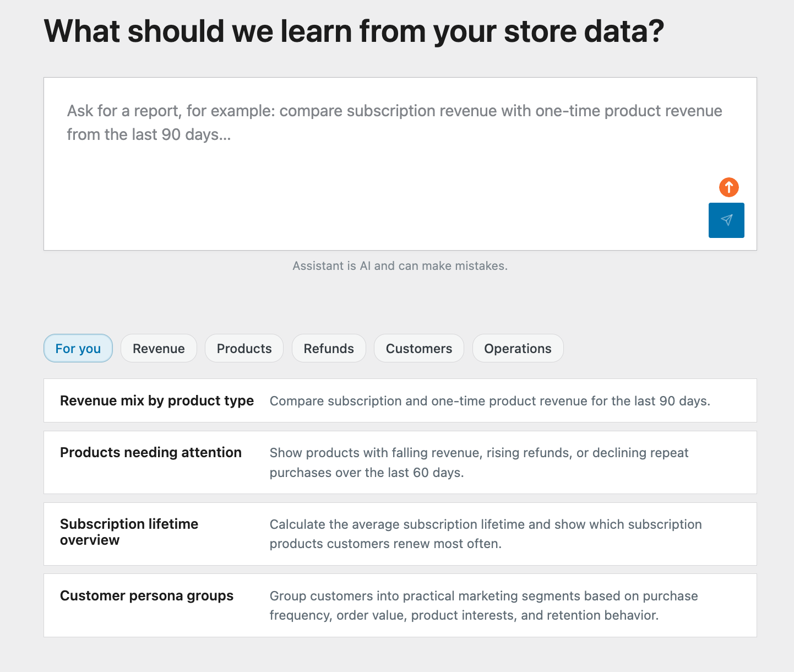This screenshot has width=794, height=672.
Task: Click the blue send paper-plane button
Action: 726,220
